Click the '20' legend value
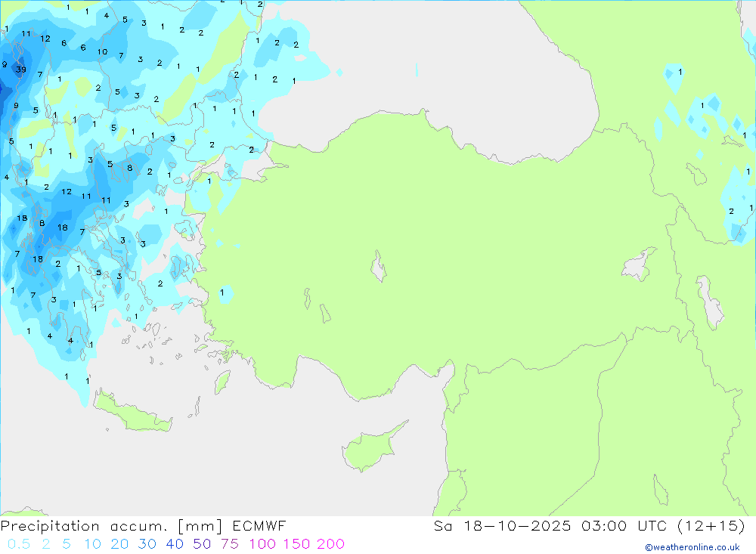The height and width of the screenshot is (554, 756). 119,544
